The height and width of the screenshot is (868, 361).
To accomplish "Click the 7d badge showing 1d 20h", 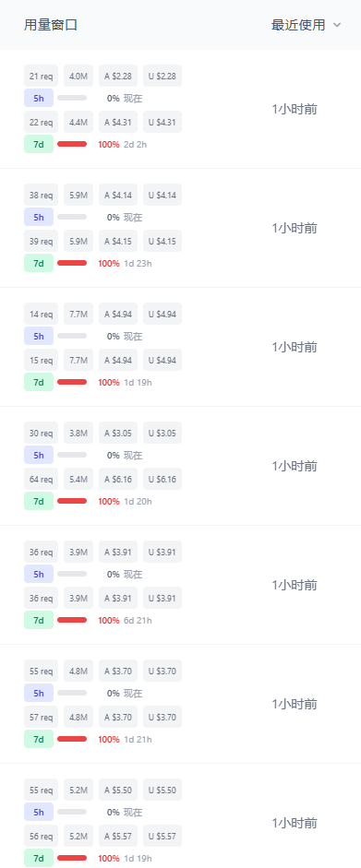I will click(x=39, y=501).
